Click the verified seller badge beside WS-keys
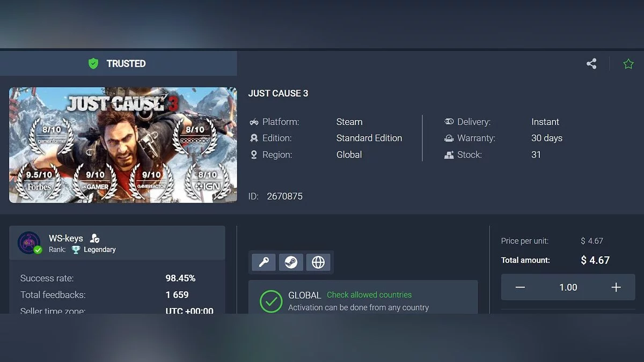 pyautogui.click(x=94, y=239)
